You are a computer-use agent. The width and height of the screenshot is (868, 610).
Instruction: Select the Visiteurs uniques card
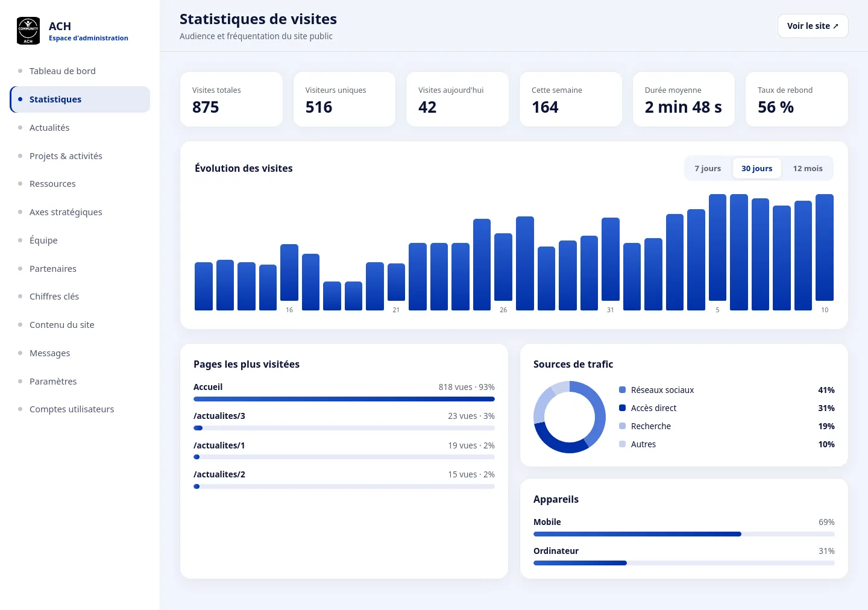tap(344, 99)
